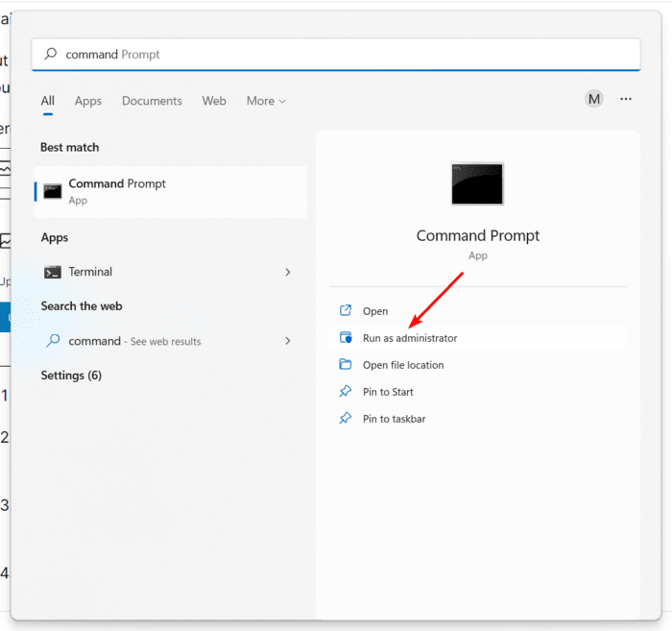The width and height of the screenshot is (672, 631).
Task: Open command See web results entry
Action: (x=171, y=341)
